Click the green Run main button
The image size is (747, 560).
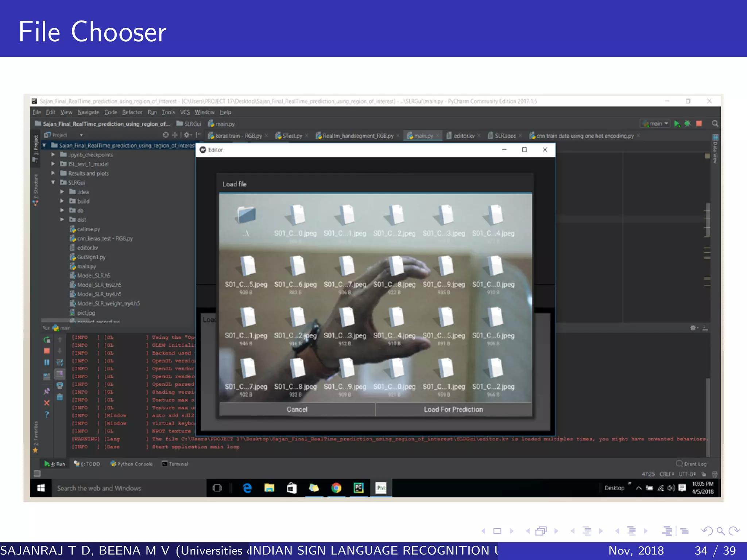pos(677,124)
